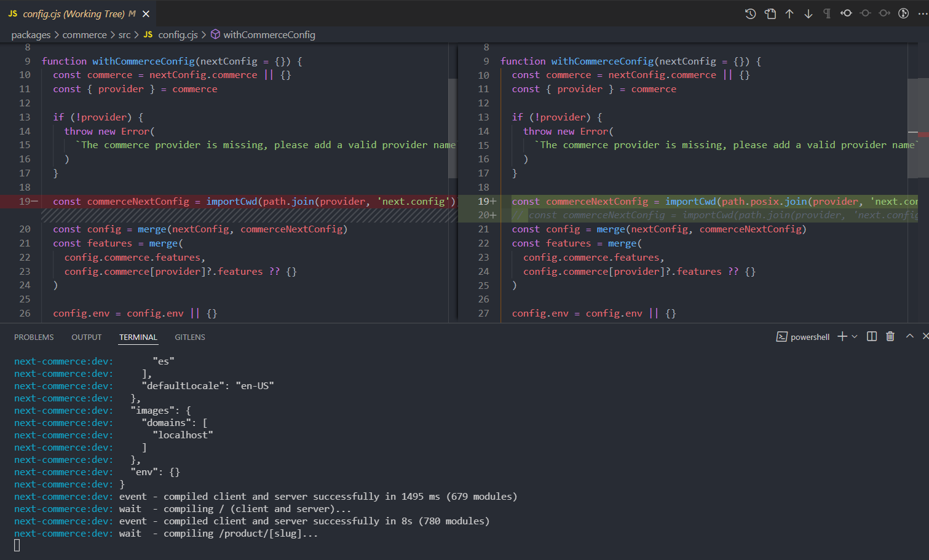This screenshot has width=929, height=560.
Task: Click terminal line '"defaultLocale": "en-US"'
Action: point(208,386)
